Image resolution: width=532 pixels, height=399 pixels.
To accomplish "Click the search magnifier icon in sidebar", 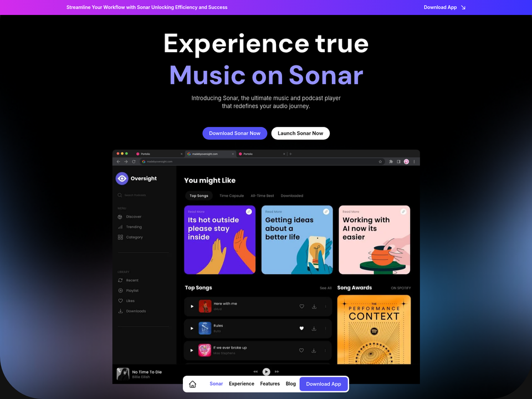I will click(120, 195).
